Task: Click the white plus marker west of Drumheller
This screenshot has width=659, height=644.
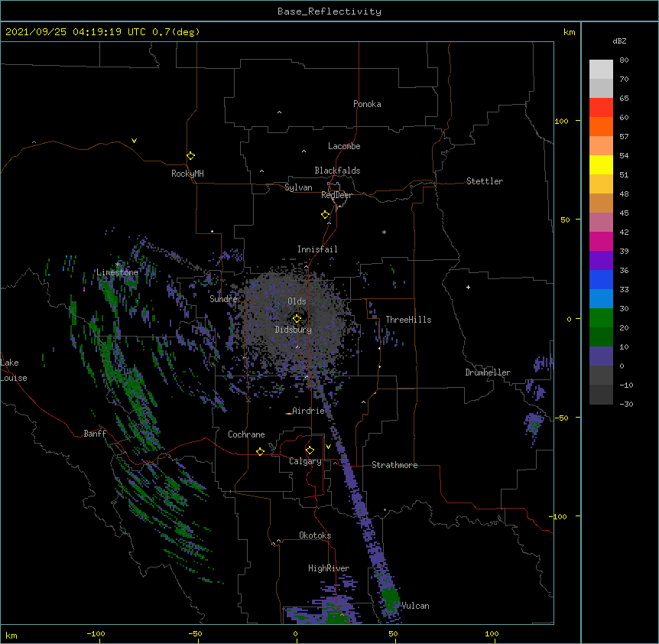Action: click(468, 287)
